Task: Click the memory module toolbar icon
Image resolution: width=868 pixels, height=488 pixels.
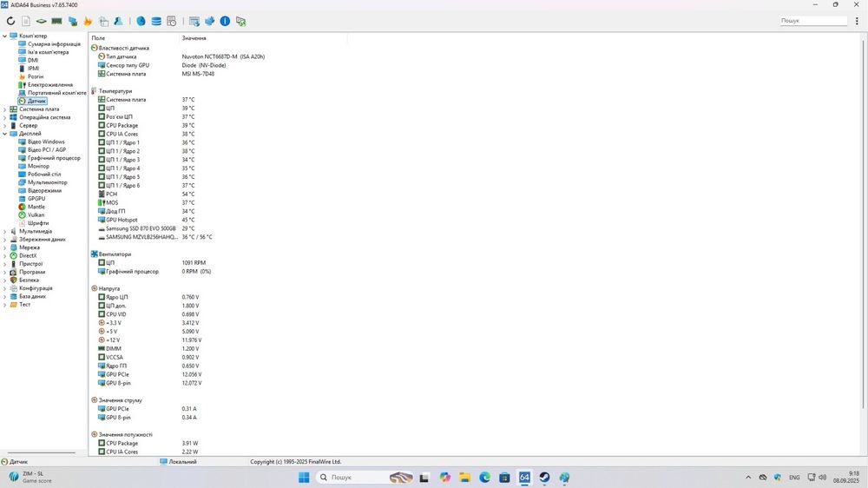Action: click(56, 21)
